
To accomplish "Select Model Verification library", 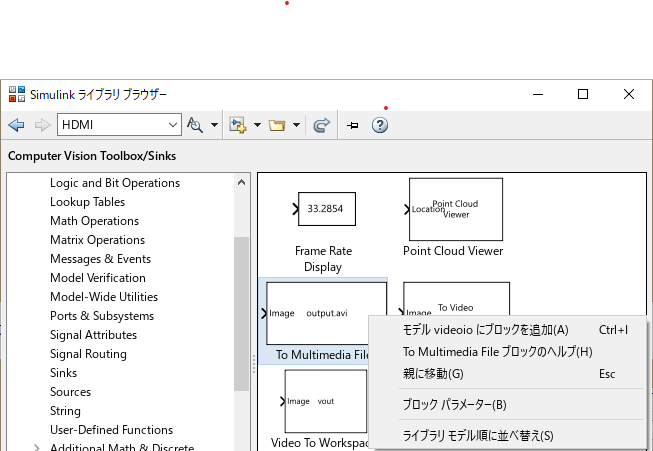I will [98, 278].
